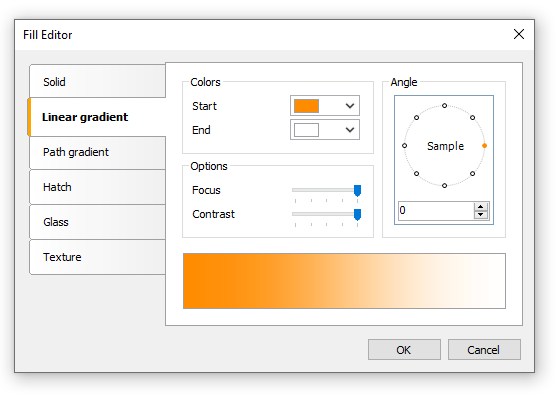Select the left angle point on the circle
The width and height of the screenshot is (557, 397).
tap(404, 146)
